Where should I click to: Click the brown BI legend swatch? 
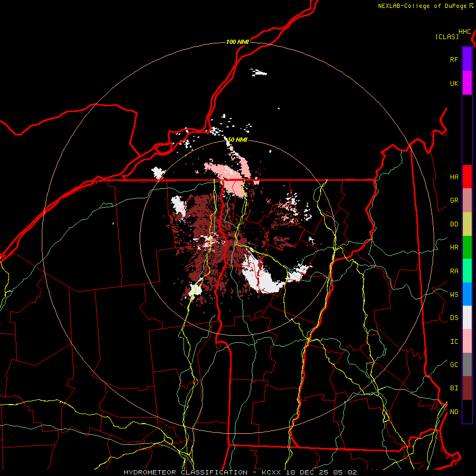(x=467, y=388)
